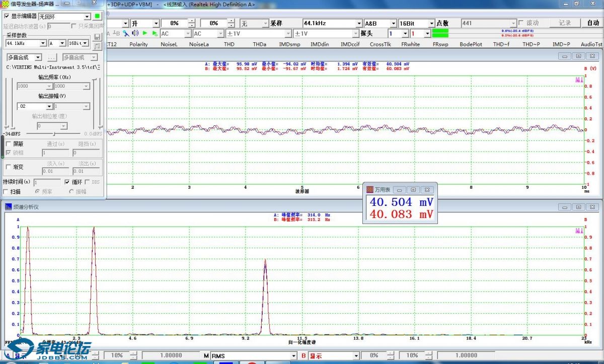Click the speaker output icon in toolbar
Image resolution: width=604 pixels, height=364 pixels.
[135, 33]
